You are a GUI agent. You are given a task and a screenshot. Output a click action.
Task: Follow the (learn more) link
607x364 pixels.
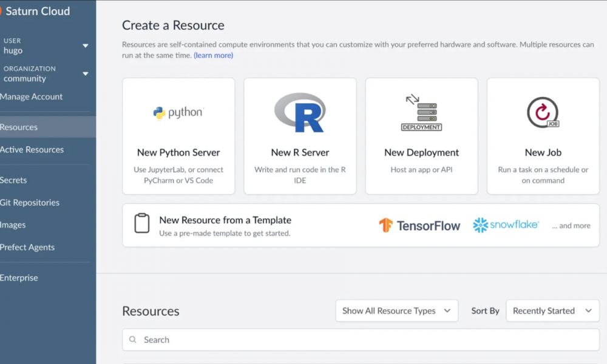213,55
